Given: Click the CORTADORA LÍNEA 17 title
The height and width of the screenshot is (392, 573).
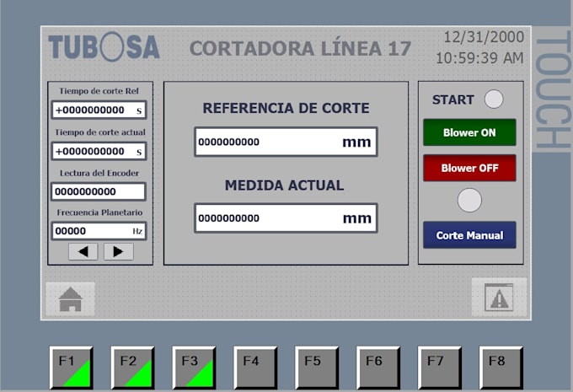Looking at the screenshot, I should [300, 49].
